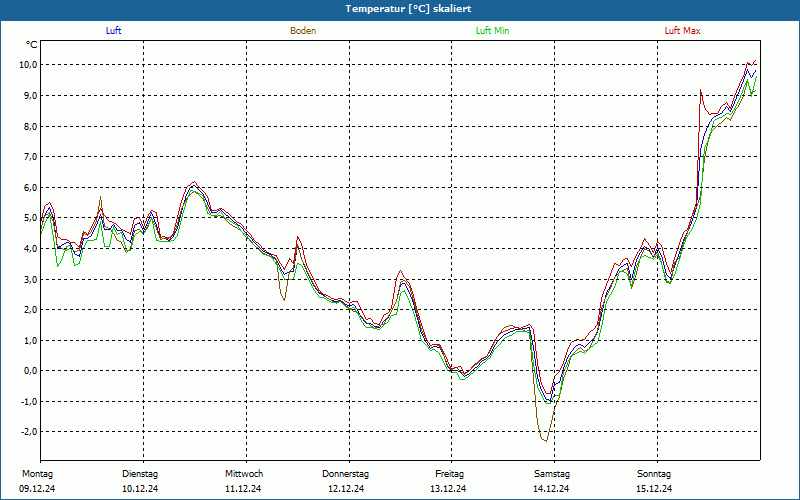Screen dimensions: 800x500
Task: Click the °C axis unit label
Action: click(32, 45)
